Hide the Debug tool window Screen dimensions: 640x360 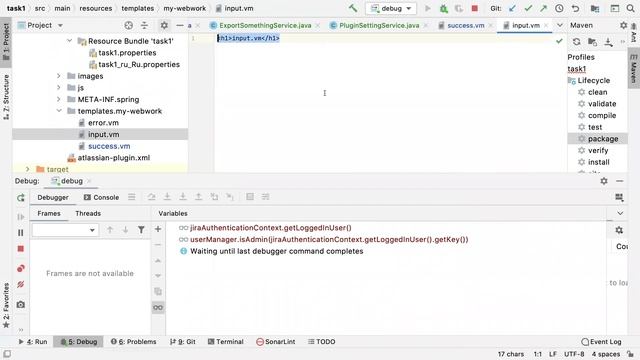click(x=620, y=181)
